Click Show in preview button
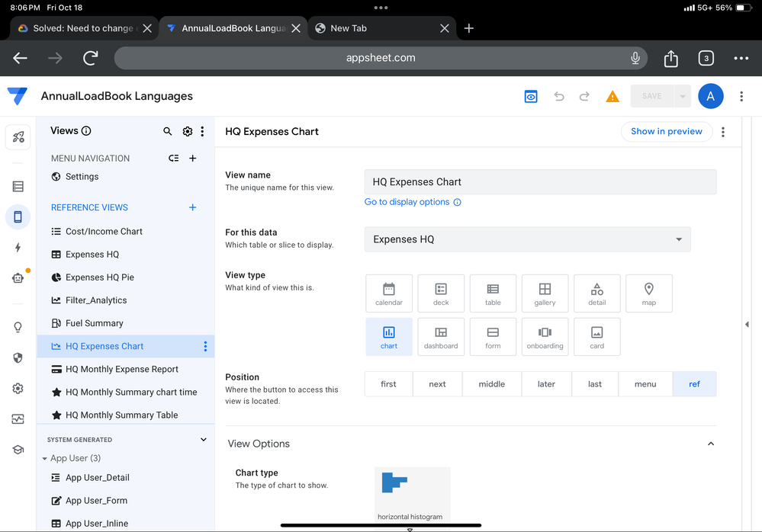The image size is (762, 532). click(x=666, y=132)
